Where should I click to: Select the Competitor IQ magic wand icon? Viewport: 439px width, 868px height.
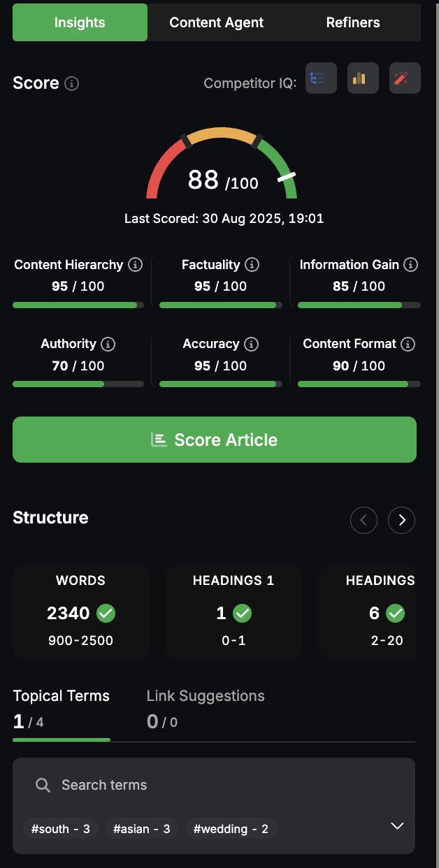click(x=405, y=78)
